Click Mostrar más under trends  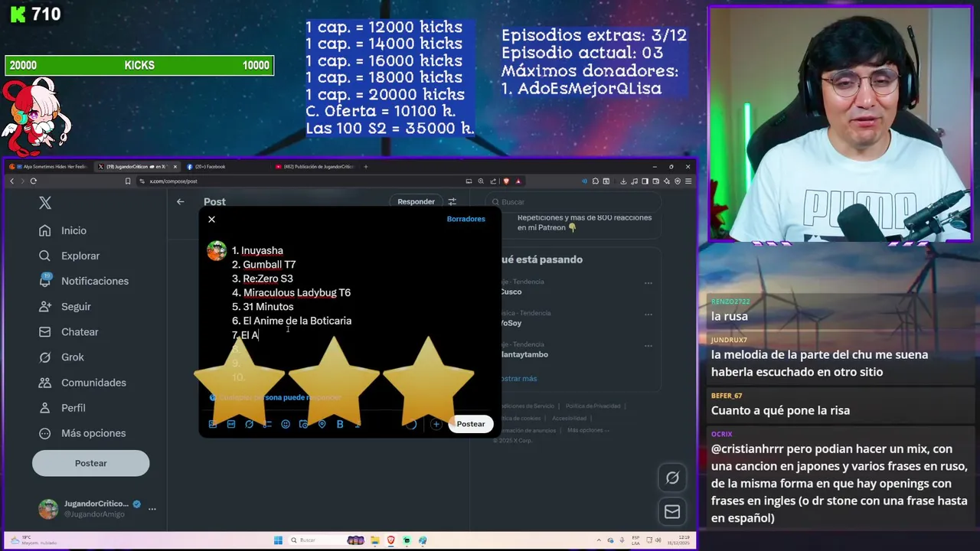tap(518, 378)
